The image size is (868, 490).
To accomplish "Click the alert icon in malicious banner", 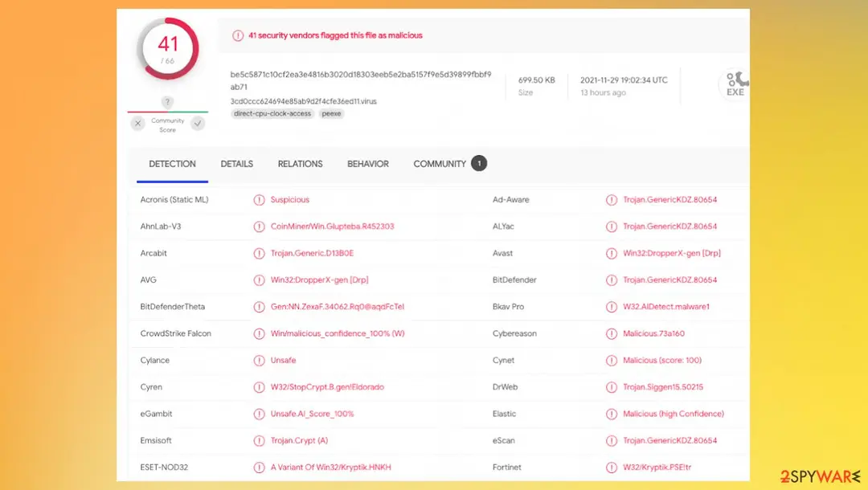I will 238,35.
